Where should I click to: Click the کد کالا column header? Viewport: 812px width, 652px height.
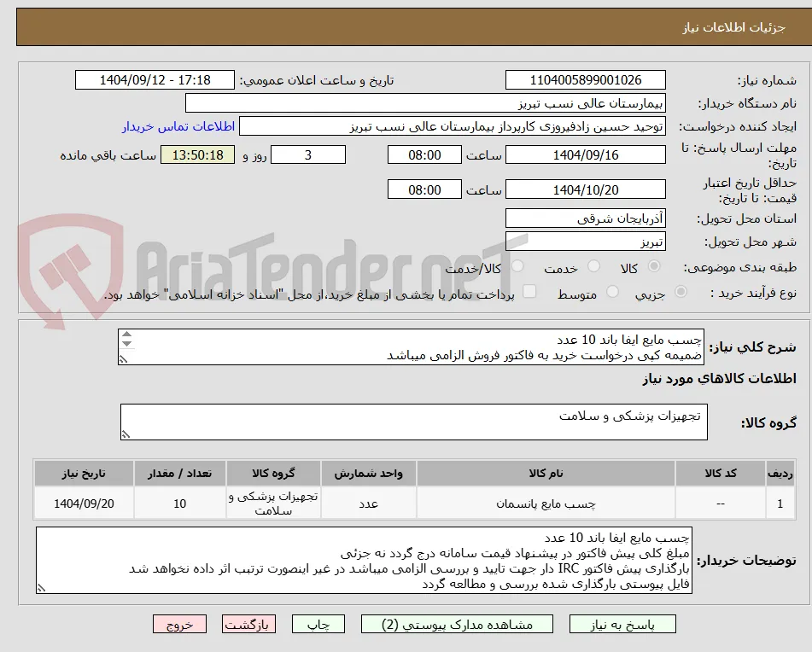(721, 474)
